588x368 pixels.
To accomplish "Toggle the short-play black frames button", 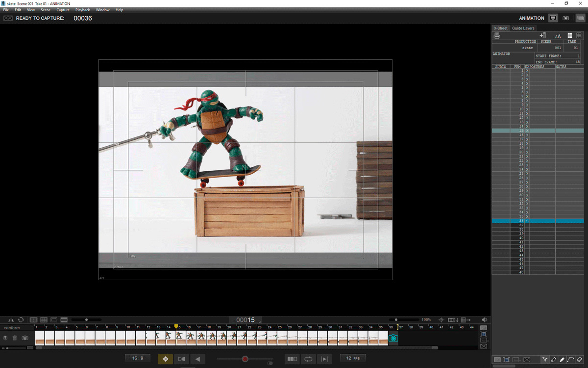I will [x=292, y=359].
